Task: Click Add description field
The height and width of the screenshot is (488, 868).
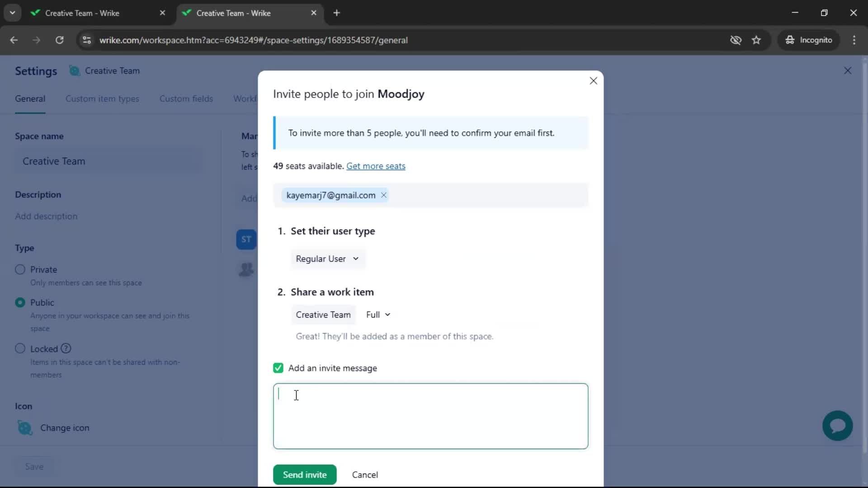Action: [x=46, y=216]
